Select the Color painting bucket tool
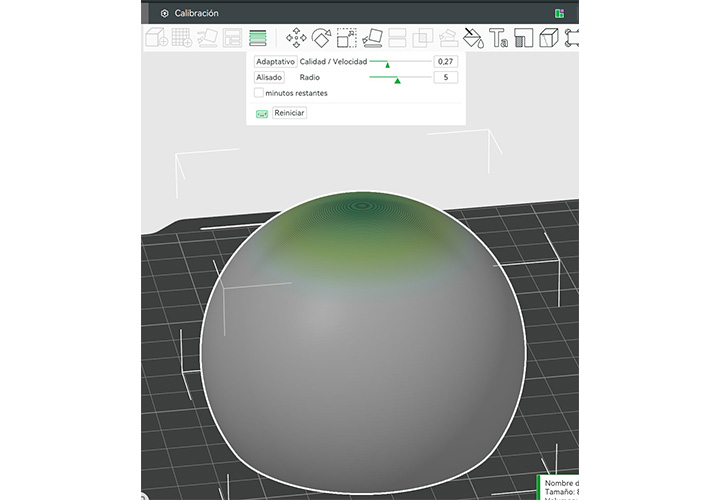The width and height of the screenshot is (720, 500). coord(473,38)
